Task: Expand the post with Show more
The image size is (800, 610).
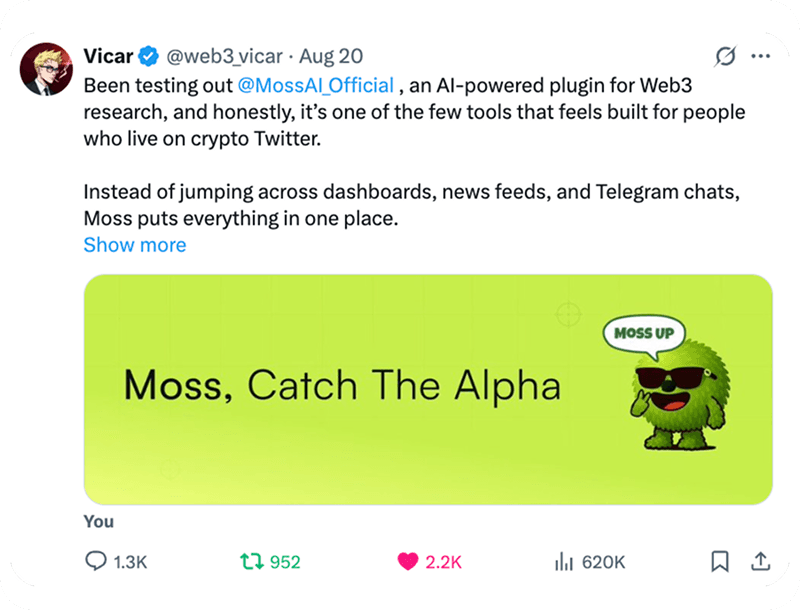Action: click(134, 245)
